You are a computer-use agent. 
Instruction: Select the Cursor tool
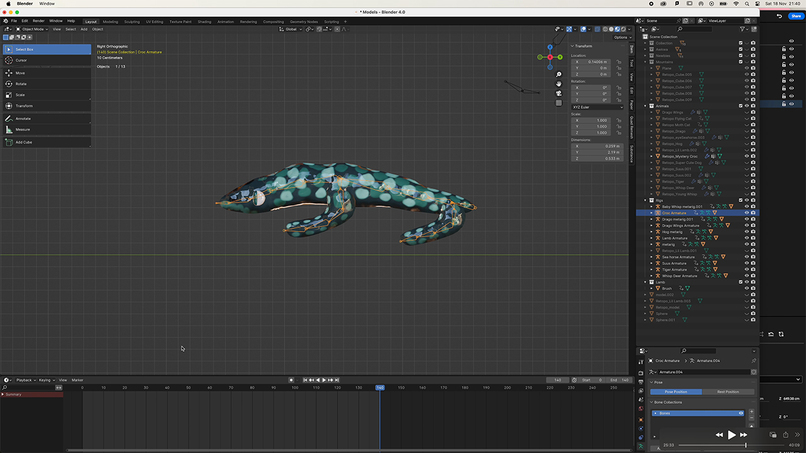pos(21,60)
